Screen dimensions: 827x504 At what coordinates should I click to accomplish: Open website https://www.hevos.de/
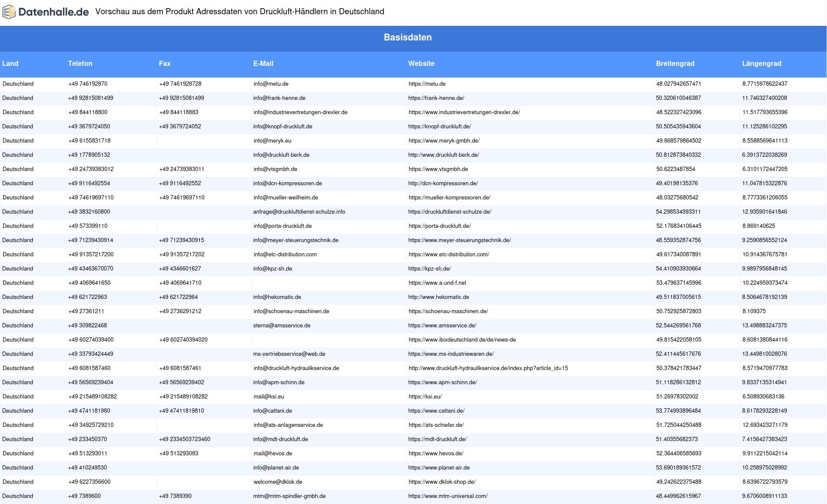[436, 454]
